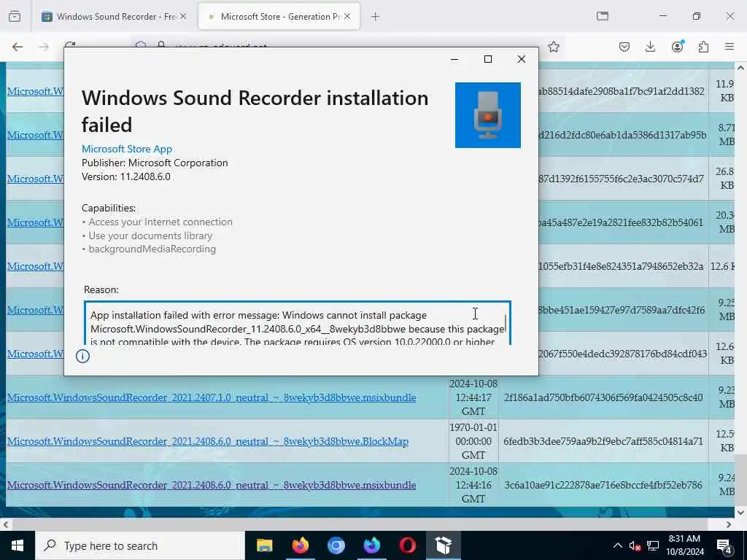Image resolution: width=747 pixels, height=560 pixels.
Task: Open Opera from the taskbar
Action: [x=407, y=545]
